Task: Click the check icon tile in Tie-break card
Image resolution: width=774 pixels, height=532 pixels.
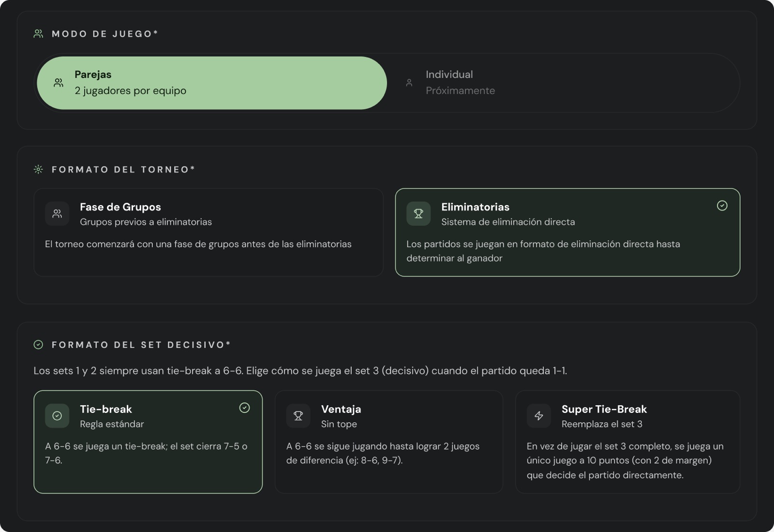Action: coord(57,416)
